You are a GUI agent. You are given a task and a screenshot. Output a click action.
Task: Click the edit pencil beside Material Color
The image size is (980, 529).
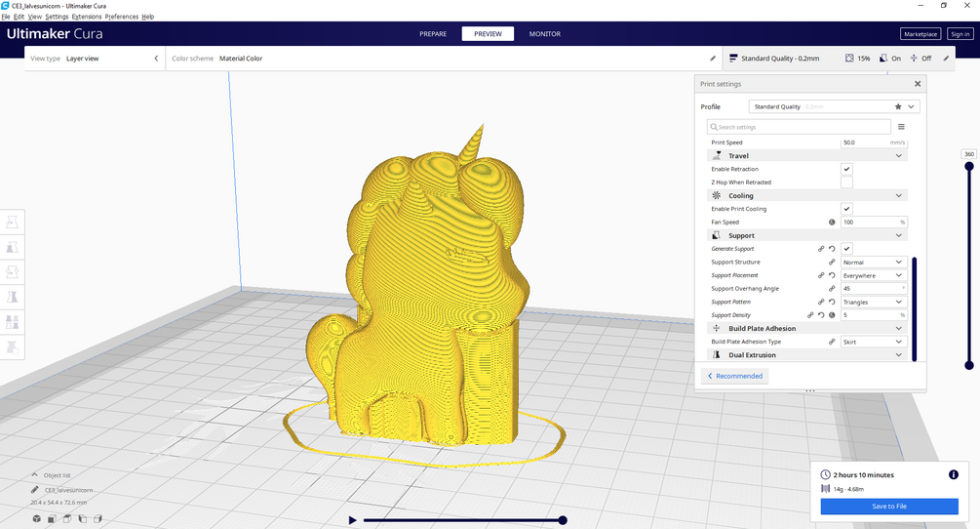click(x=713, y=59)
